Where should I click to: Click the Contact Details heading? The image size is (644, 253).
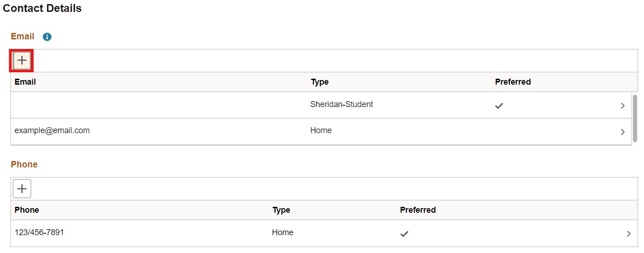click(x=42, y=8)
